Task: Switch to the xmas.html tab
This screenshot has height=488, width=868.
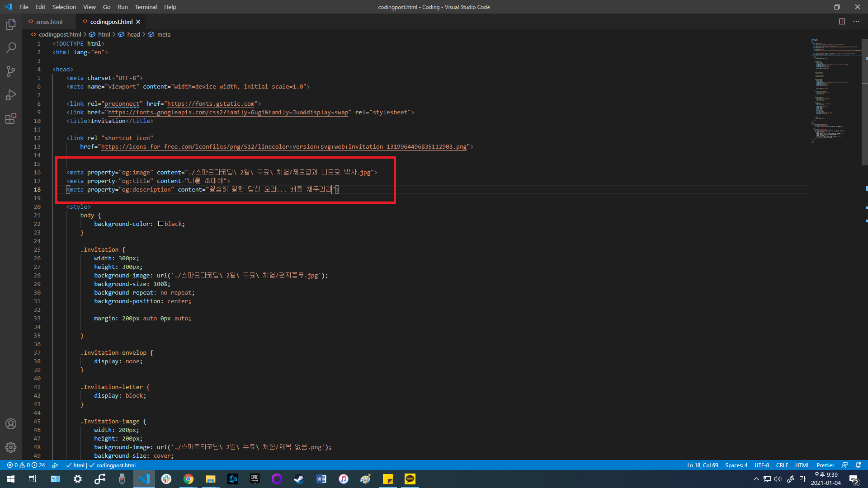Action: [x=49, y=22]
